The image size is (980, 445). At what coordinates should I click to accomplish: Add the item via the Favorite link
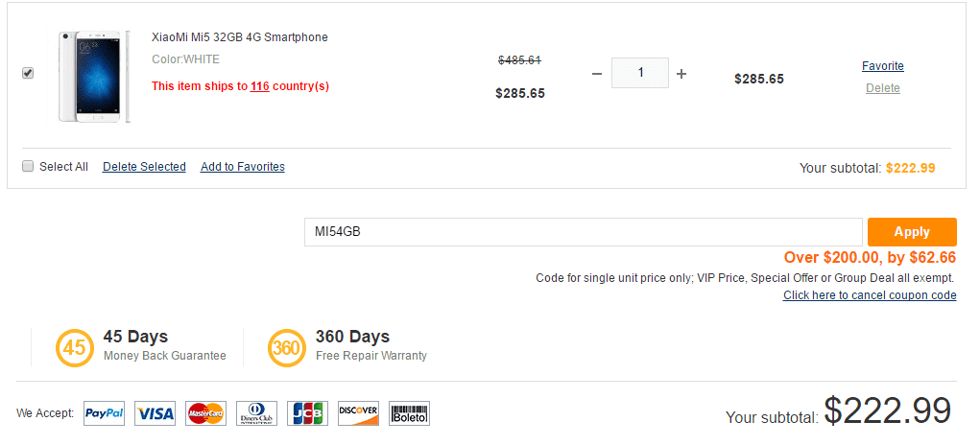point(882,66)
